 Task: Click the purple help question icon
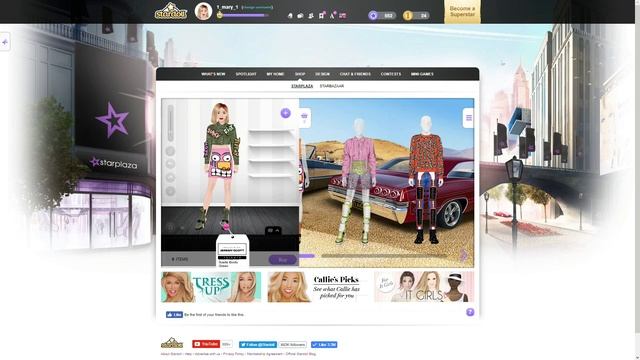[470, 312]
